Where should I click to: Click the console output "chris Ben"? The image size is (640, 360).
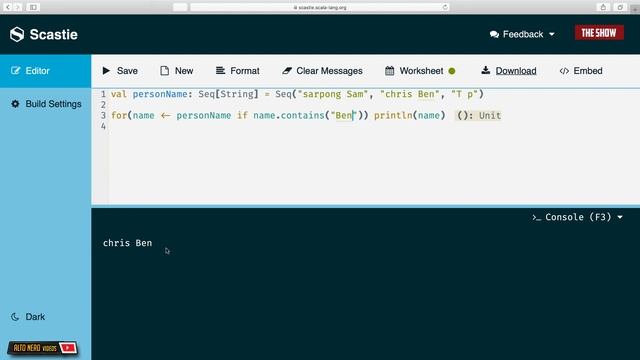[x=127, y=243]
